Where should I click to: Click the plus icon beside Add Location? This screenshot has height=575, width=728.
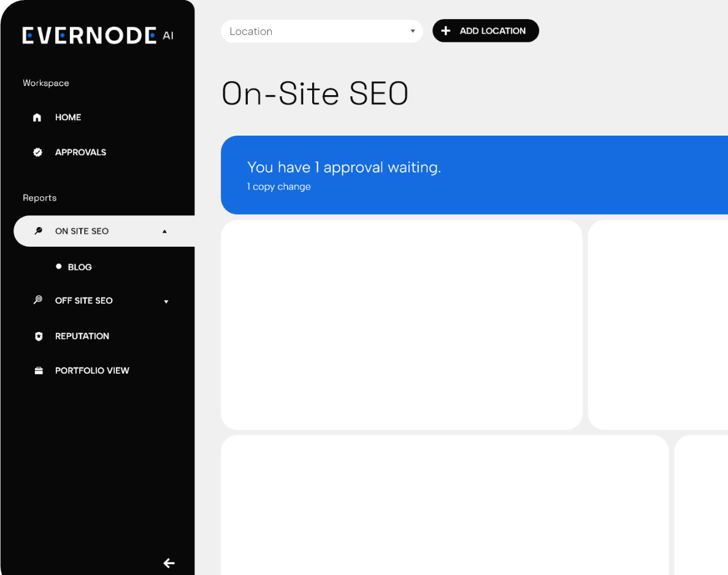(446, 31)
